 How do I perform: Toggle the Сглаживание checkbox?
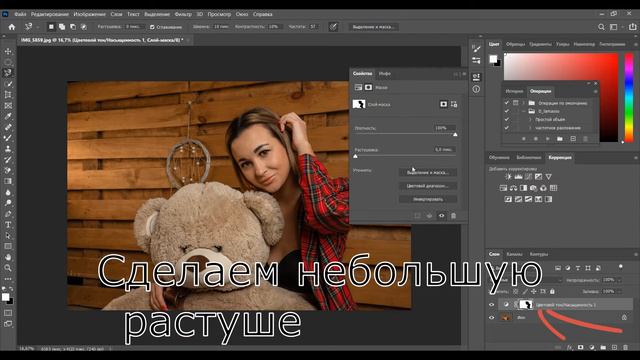click(x=152, y=27)
